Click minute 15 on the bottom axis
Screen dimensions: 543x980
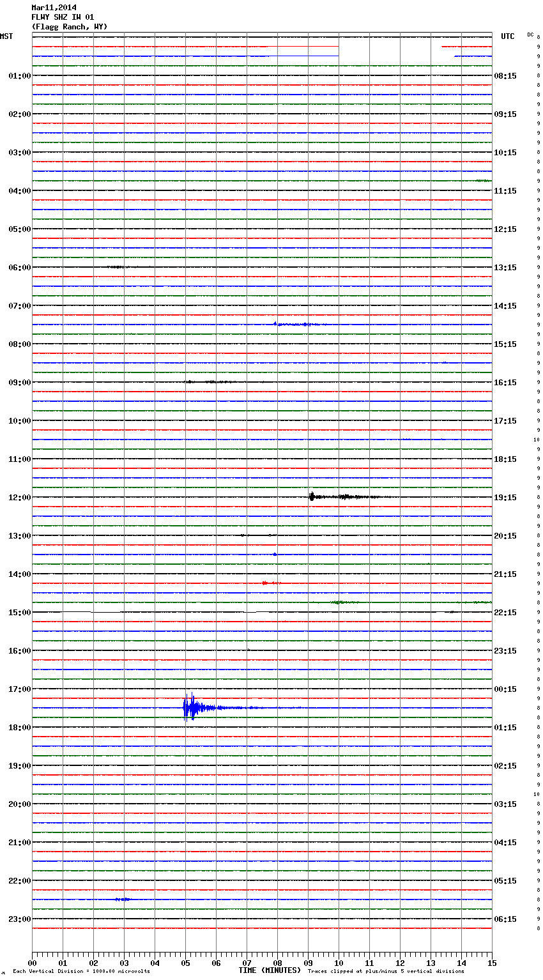(x=492, y=963)
